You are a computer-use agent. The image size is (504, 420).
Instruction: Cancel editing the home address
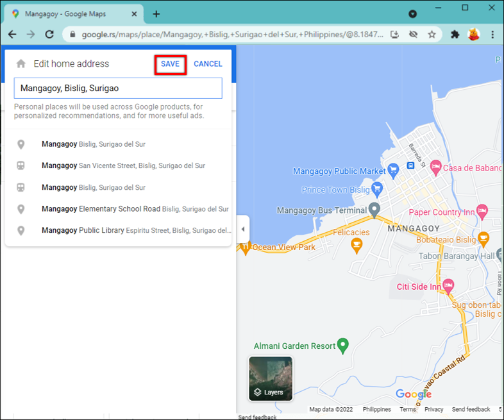(208, 64)
